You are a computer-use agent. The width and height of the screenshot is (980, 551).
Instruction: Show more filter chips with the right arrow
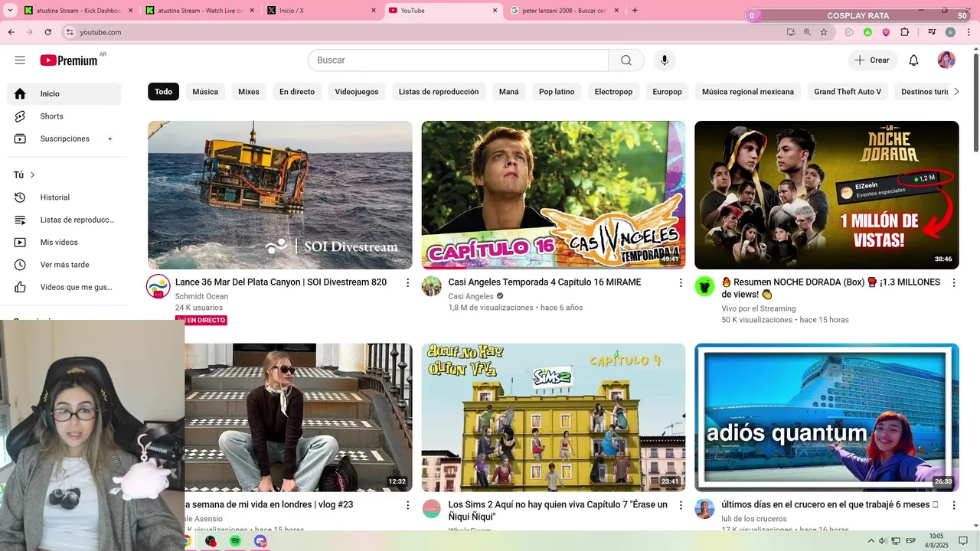[955, 92]
